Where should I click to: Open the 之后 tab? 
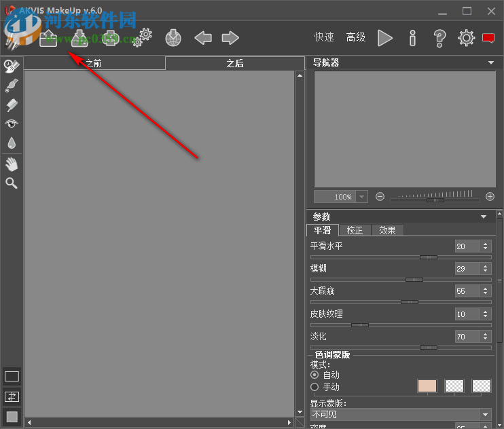tap(235, 63)
